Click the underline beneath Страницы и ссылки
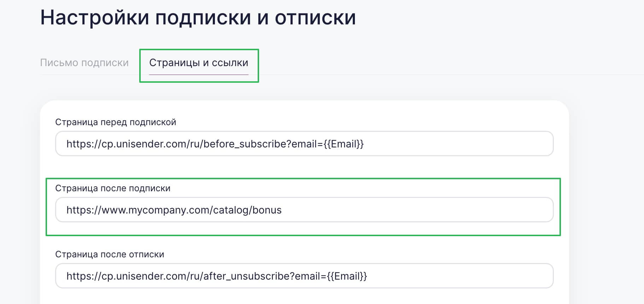 click(x=199, y=75)
